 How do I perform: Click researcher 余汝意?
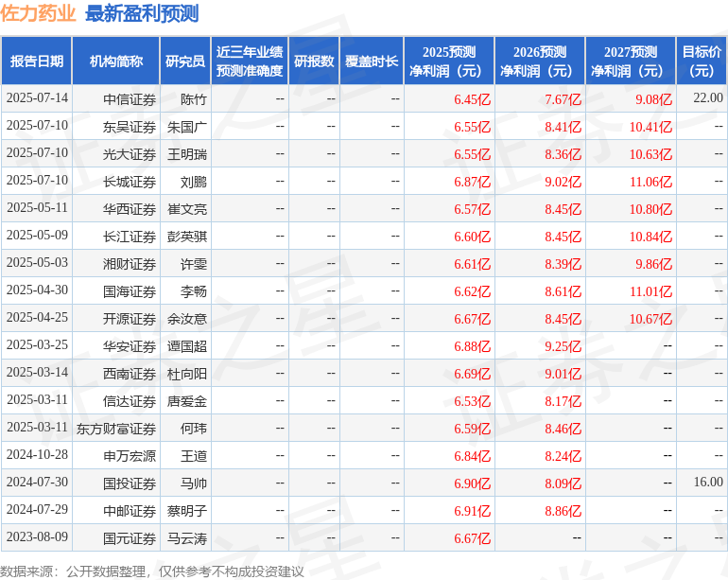coord(187,318)
